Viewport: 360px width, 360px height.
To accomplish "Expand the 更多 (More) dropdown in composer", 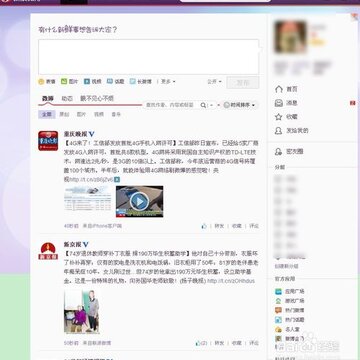I will click(x=168, y=81).
